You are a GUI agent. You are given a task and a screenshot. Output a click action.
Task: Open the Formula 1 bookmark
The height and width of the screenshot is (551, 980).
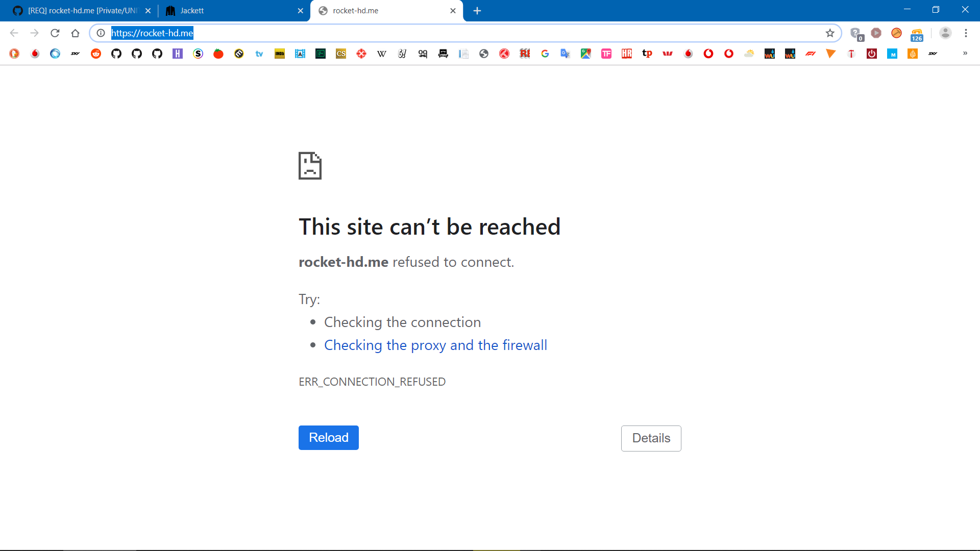pyautogui.click(x=811, y=54)
